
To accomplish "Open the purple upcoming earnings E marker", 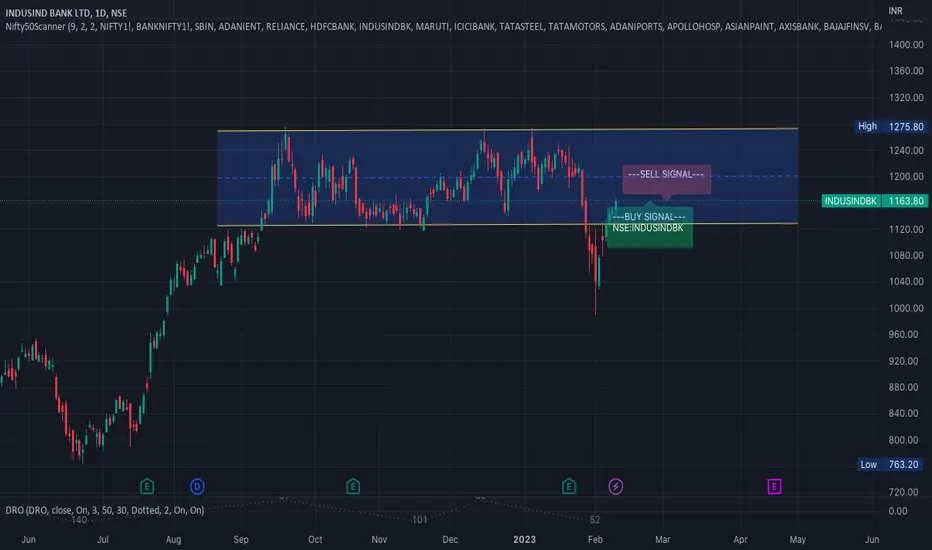I will point(774,487).
